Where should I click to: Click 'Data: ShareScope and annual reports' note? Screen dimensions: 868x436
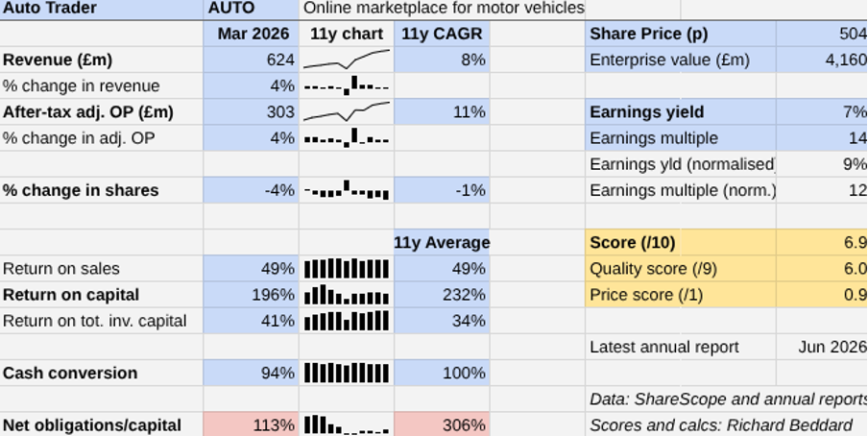point(729,399)
